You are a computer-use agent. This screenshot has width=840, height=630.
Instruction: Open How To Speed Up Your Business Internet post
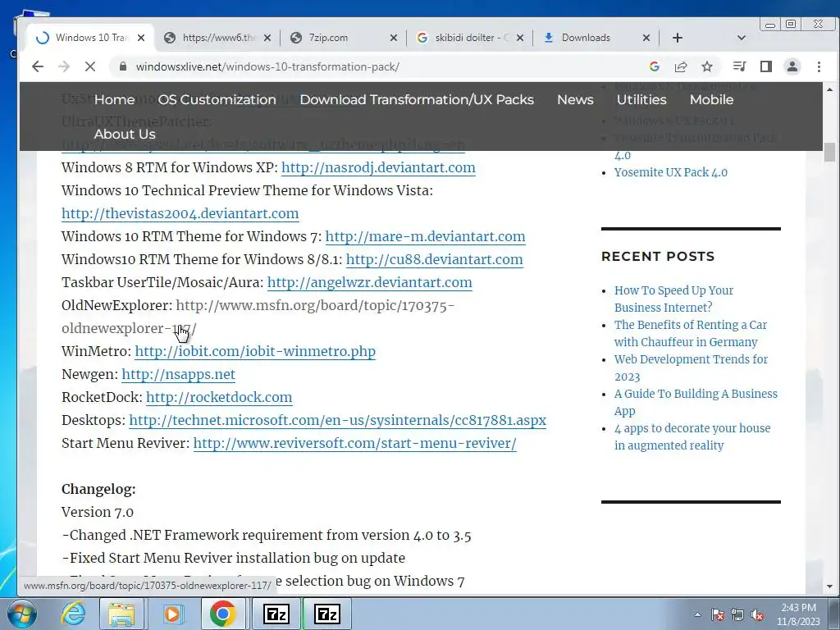[x=674, y=299]
